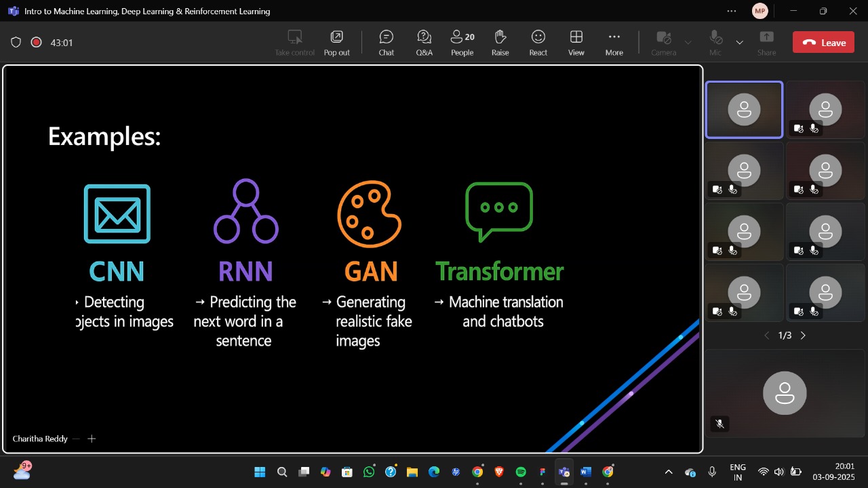Screen dimensions: 868x488
Task: Open the title bar ellipsis menu
Action: pos(732,11)
